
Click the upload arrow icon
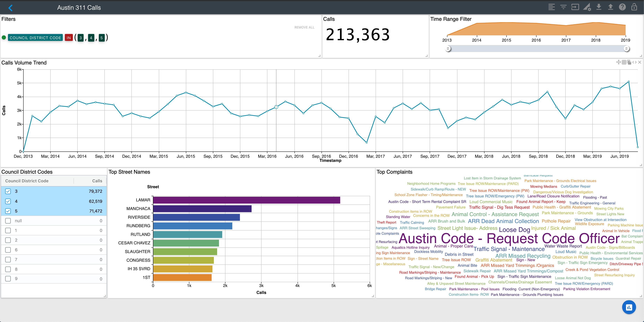(611, 7)
